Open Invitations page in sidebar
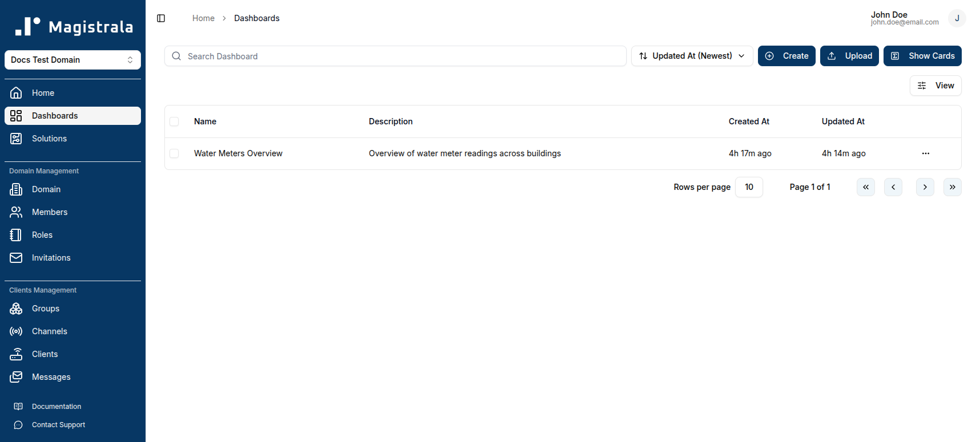 (72, 258)
